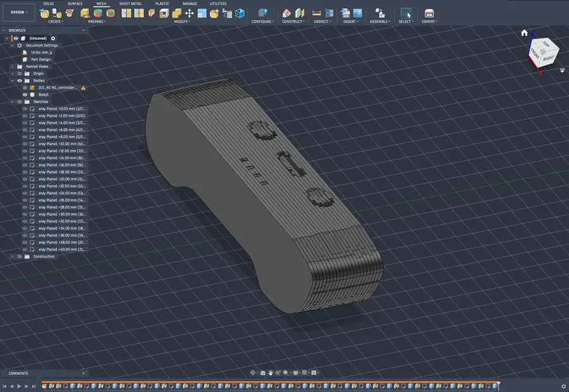Collapse the Sketches folder in browser
Image resolution: width=569 pixels, height=392 pixels.
[x=12, y=102]
